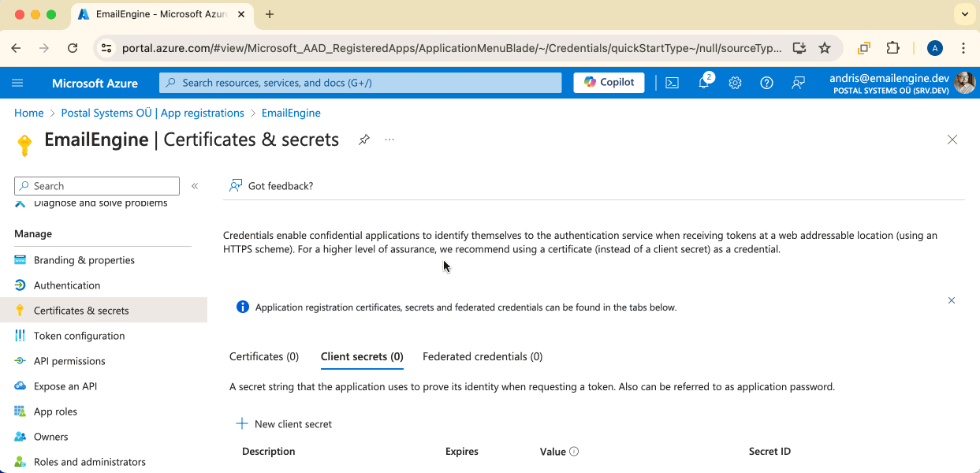980x473 pixels.
Task: Open the Azure portal hamburger menu
Action: (x=18, y=83)
